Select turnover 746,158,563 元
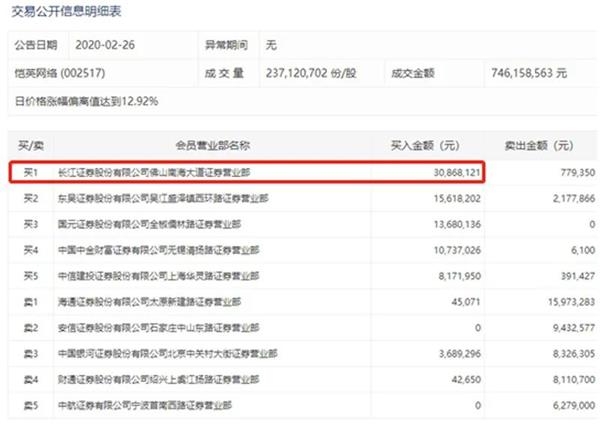The width and height of the screenshot is (600, 425). coord(529,73)
